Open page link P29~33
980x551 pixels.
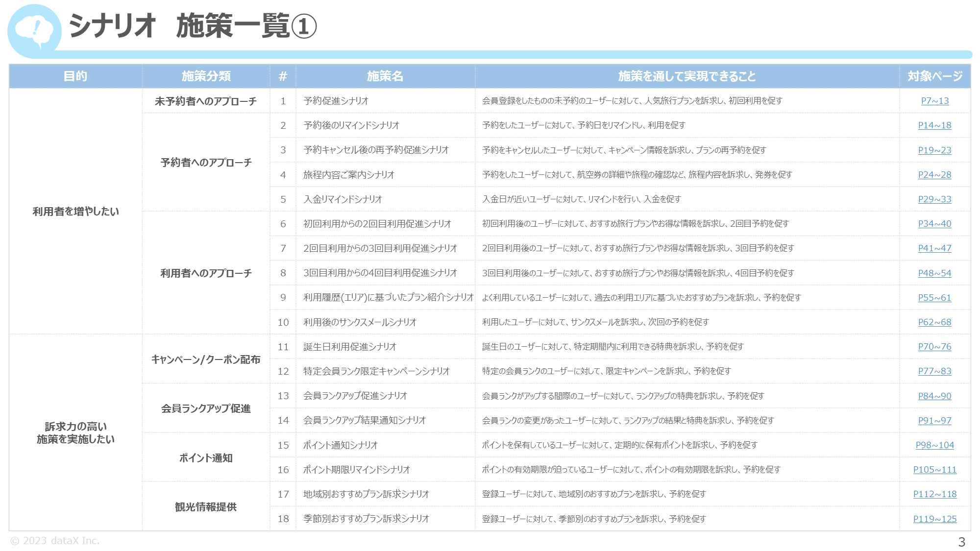[x=935, y=199]
